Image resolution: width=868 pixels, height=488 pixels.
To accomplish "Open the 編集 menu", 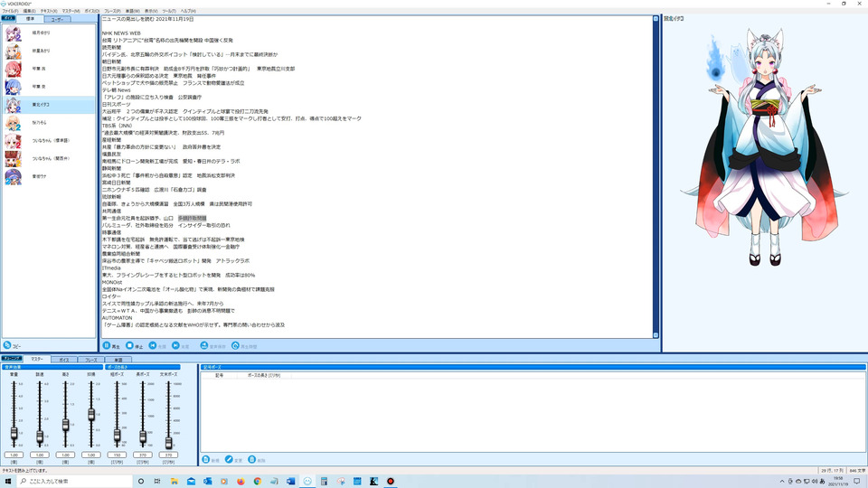I will pos(29,11).
